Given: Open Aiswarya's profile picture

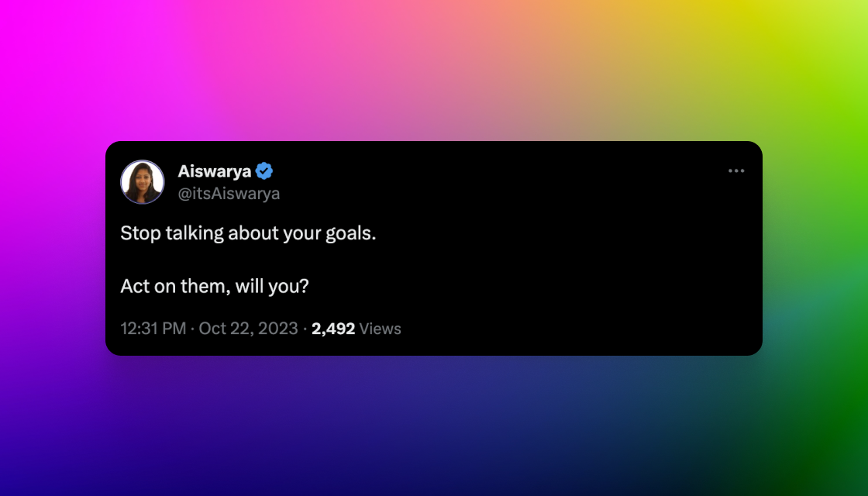Looking at the screenshot, I should click(143, 182).
